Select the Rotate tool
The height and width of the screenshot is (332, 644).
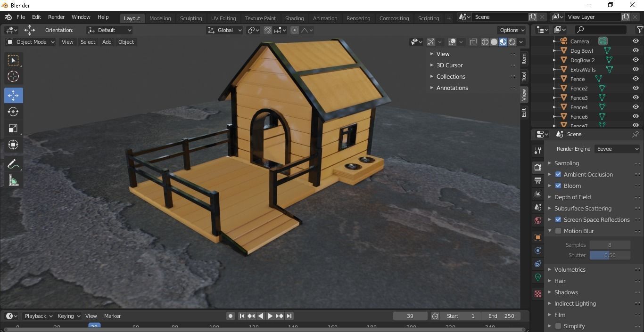13,112
